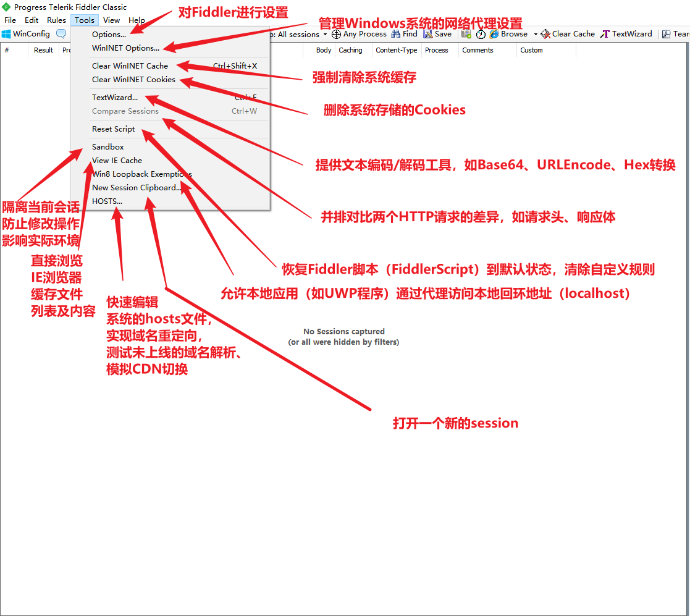Select Reset Script menu entry
The width and height of the screenshot is (690, 616).
point(170,129)
